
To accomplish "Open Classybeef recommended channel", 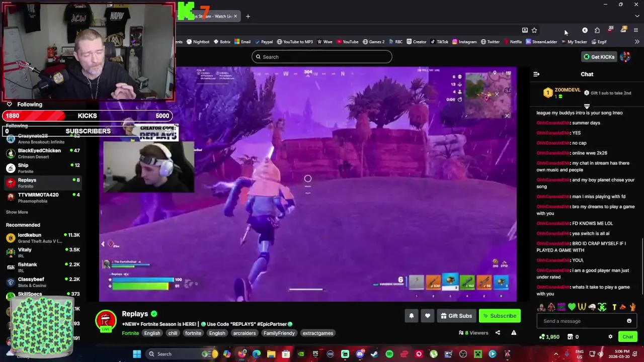I will (43, 282).
